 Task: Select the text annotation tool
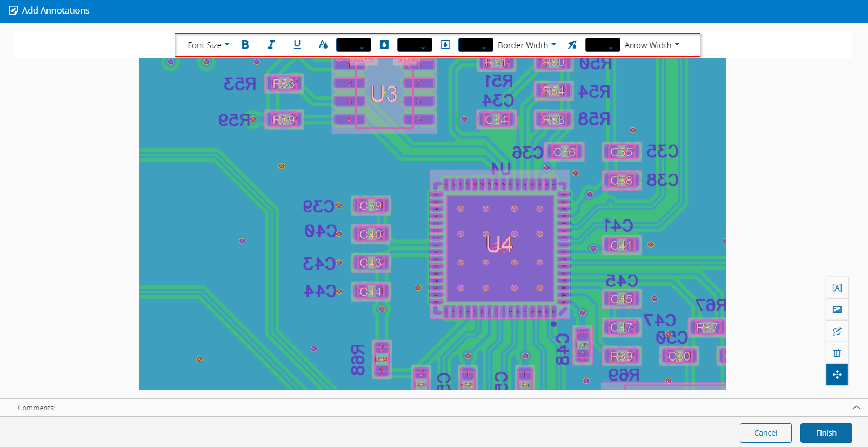pyautogui.click(x=837, y=288)
